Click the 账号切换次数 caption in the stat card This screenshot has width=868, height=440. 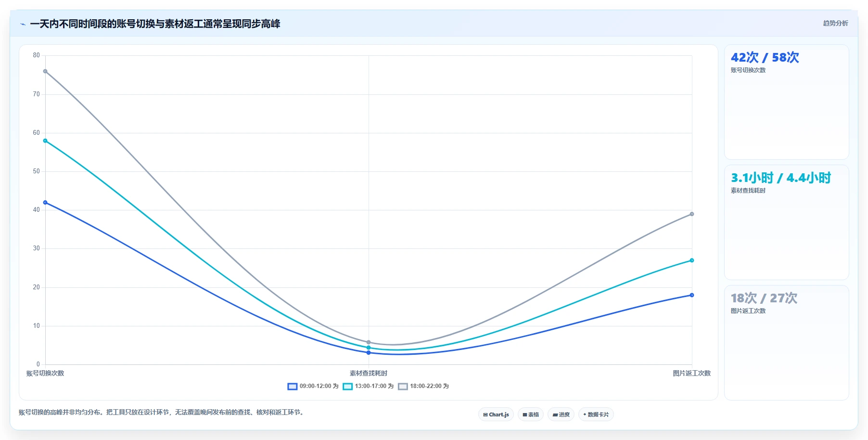[x=748, y=70]
